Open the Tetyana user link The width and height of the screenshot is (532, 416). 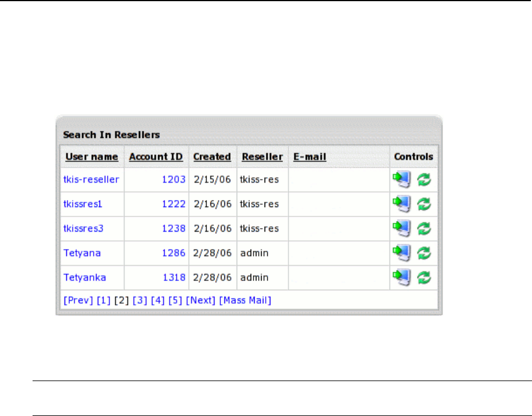(82, 253)
